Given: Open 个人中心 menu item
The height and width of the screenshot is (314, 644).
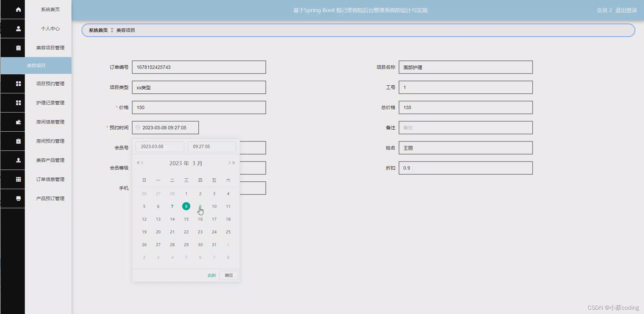Looking at the screenshot, I should 50,29.
